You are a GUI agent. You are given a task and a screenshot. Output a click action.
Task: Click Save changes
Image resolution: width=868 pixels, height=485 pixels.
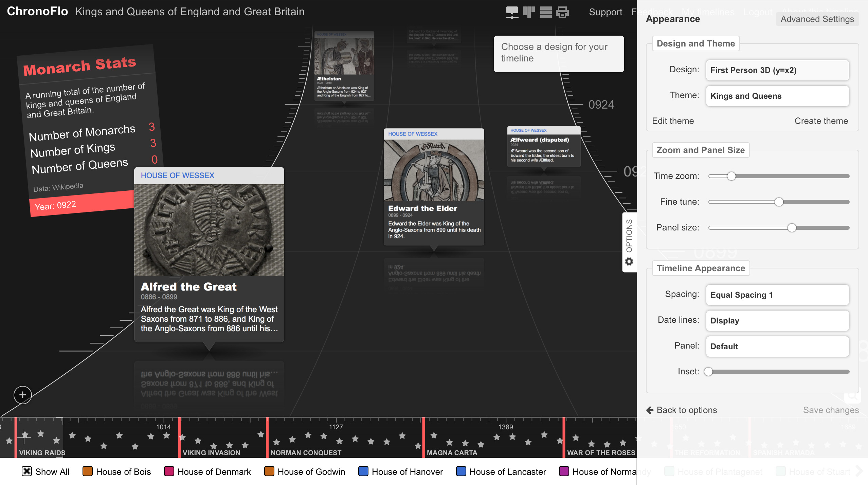point(831,410)
